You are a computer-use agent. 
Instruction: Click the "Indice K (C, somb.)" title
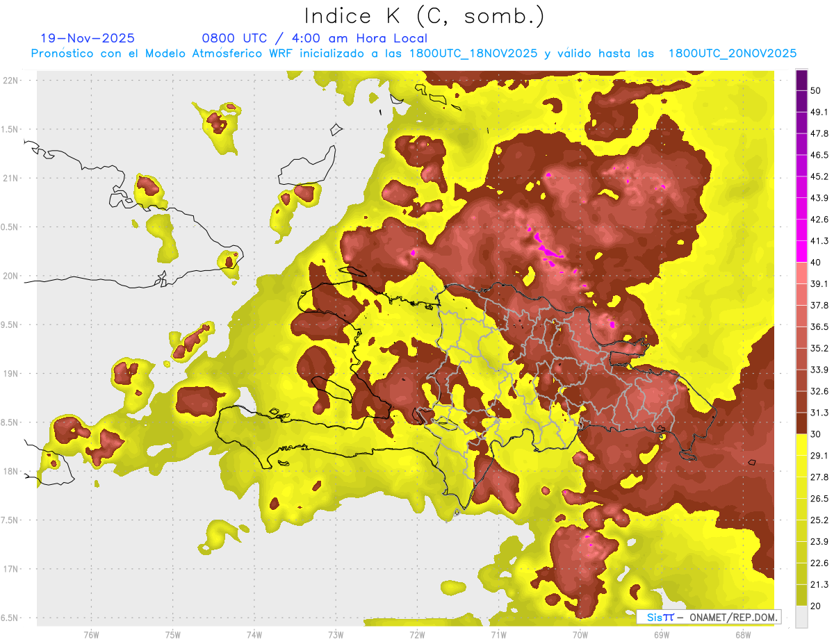point(424,16)
